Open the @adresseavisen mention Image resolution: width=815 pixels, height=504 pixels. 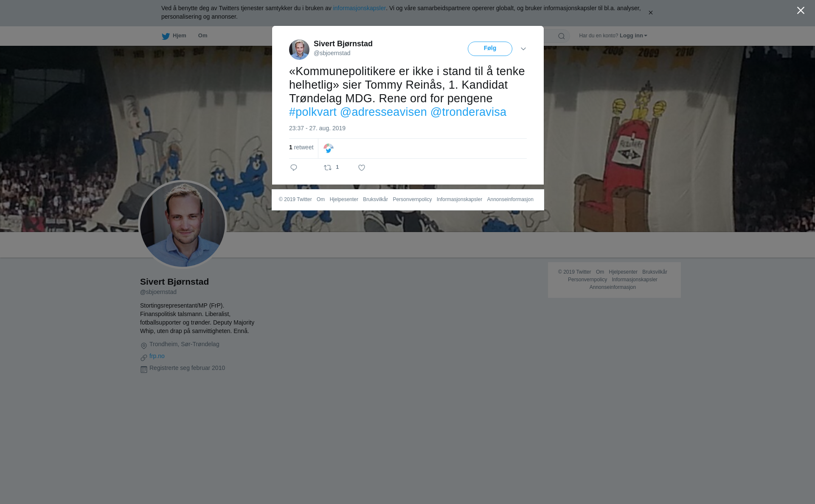pos(383,112)
